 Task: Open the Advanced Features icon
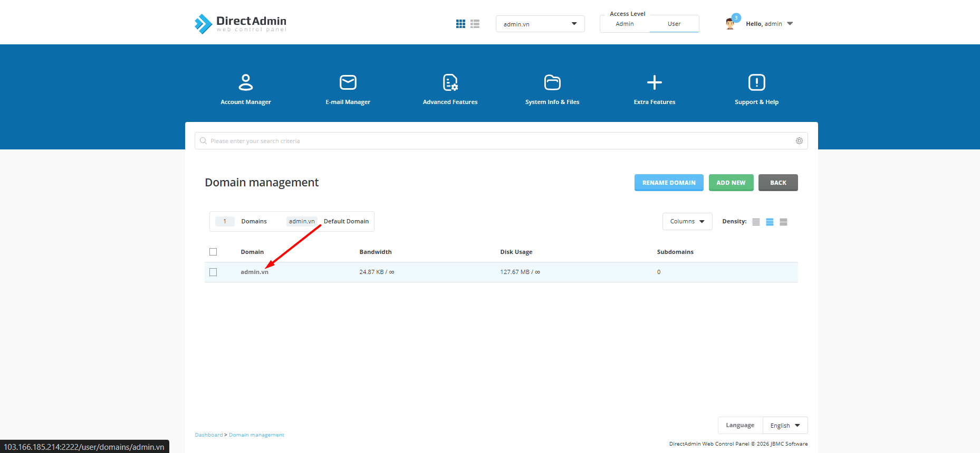(x=450, y=83)
